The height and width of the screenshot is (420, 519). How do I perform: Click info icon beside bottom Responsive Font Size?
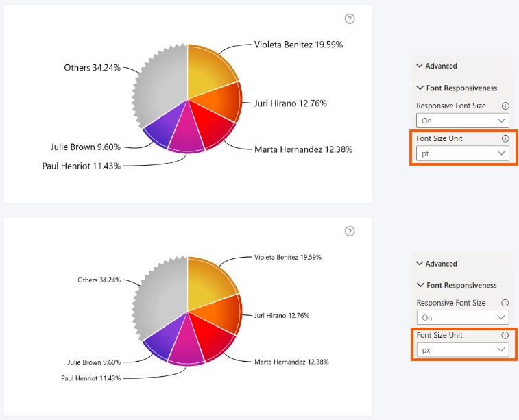(505, 303)
